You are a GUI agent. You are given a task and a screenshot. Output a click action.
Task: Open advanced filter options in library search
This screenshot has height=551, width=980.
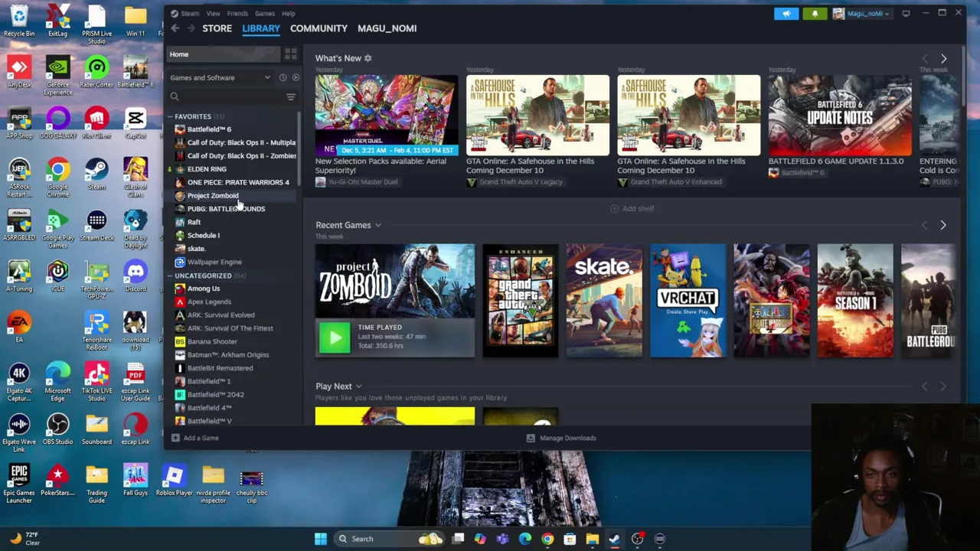290,96
